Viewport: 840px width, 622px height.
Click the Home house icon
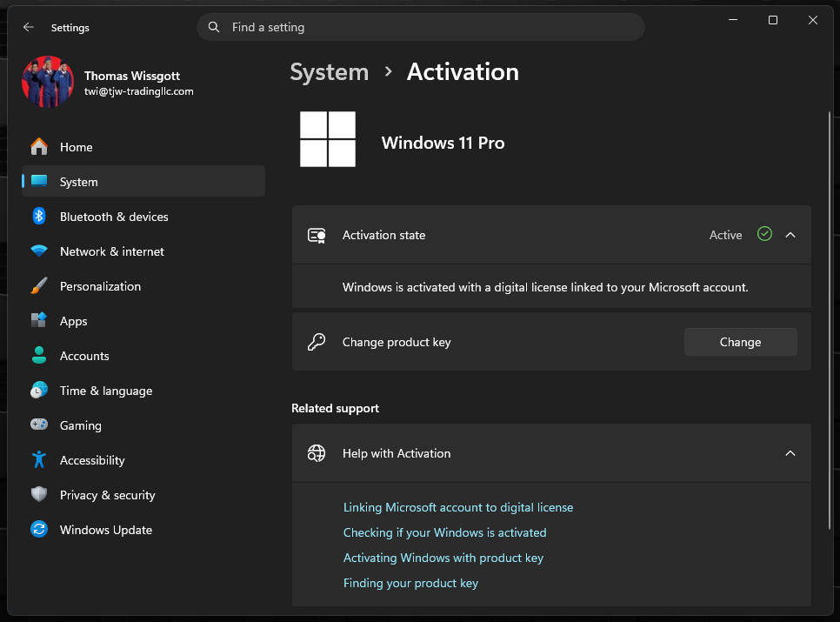pyautogui.click(x=39, y=146)
